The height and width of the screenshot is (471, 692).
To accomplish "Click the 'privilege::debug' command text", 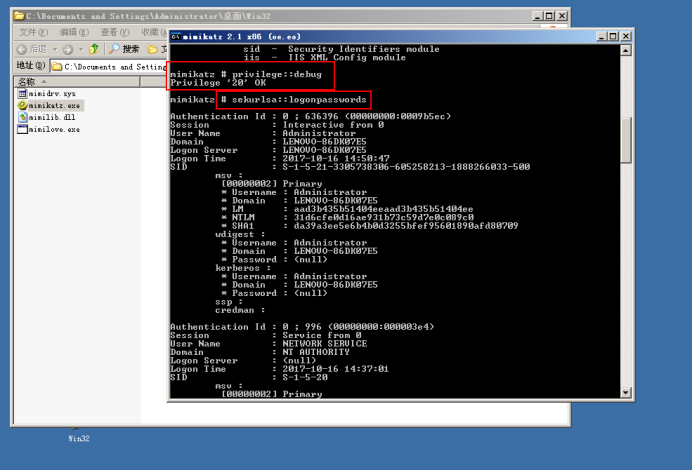I will [x=277, y=74].
